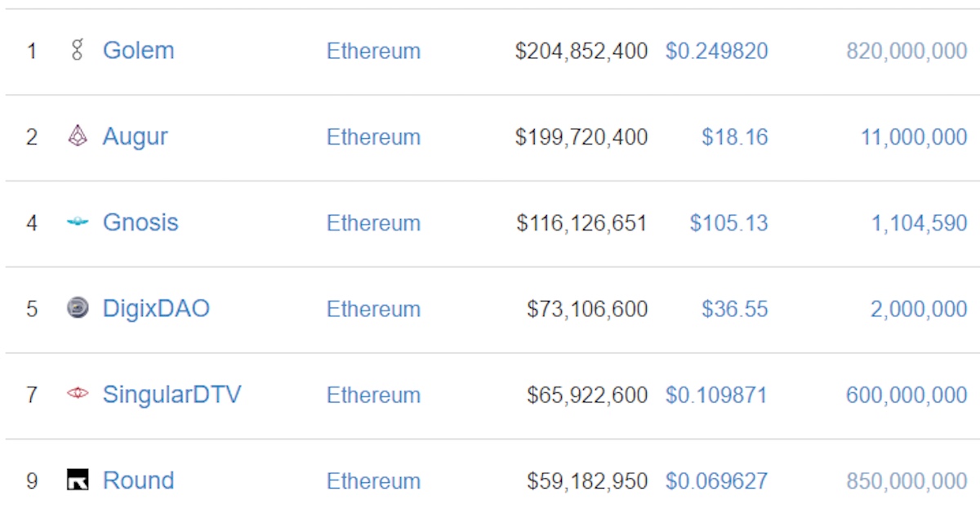Click Augur price $18.16
This screenshot has height=523, width=980.
click(x=734, y=136)
